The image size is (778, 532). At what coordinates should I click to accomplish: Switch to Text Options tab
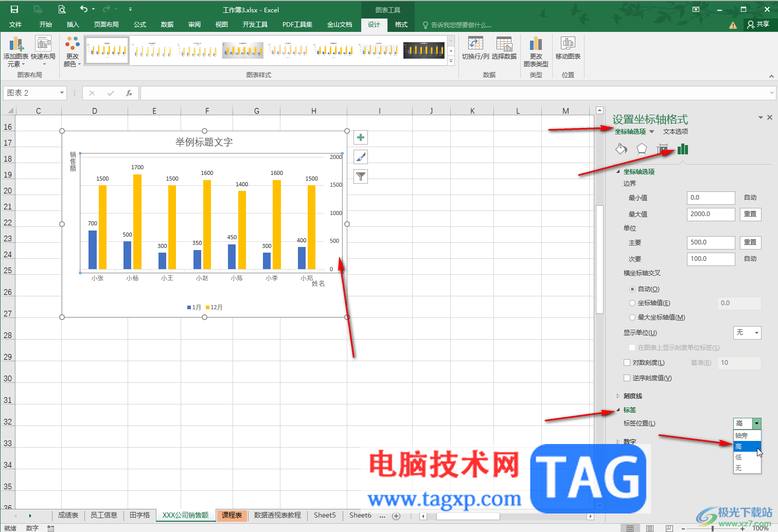pos(676,132)
